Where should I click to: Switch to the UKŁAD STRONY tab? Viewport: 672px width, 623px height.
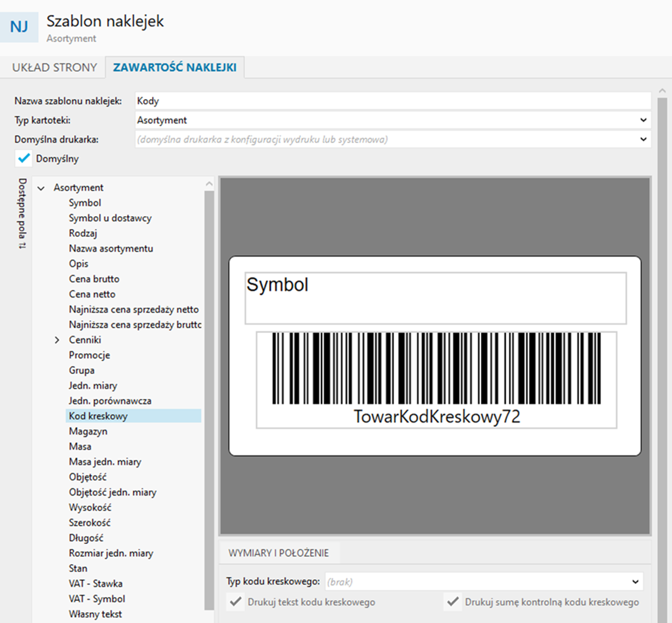coord(54,67)
